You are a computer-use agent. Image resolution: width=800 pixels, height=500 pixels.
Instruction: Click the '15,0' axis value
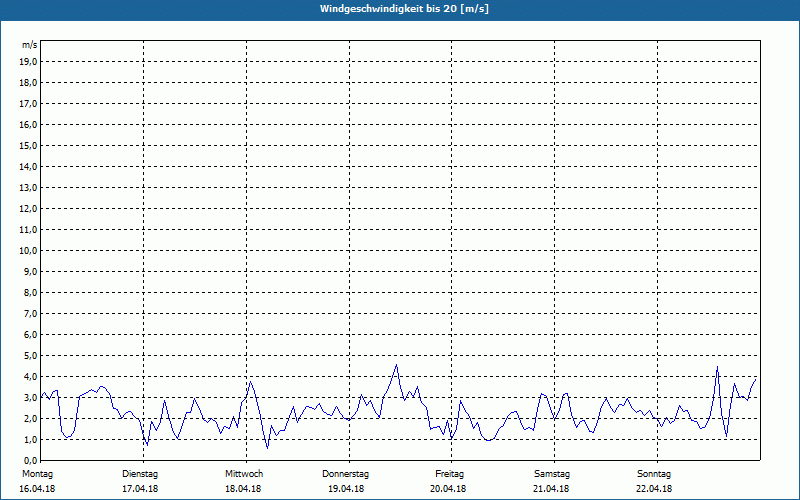point(28,145)
